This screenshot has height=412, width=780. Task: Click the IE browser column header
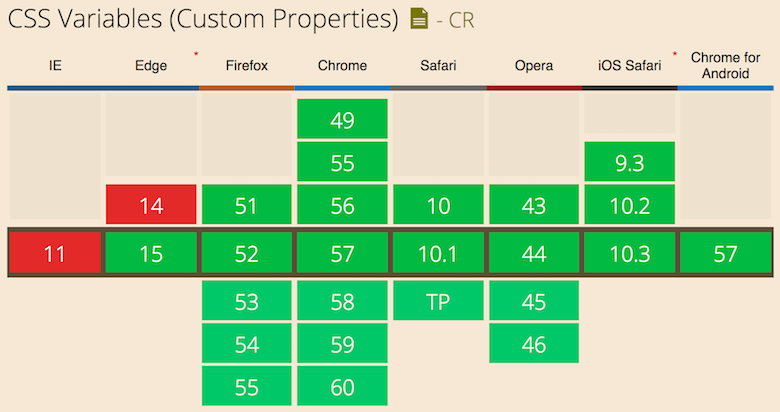tap(54, 66)
